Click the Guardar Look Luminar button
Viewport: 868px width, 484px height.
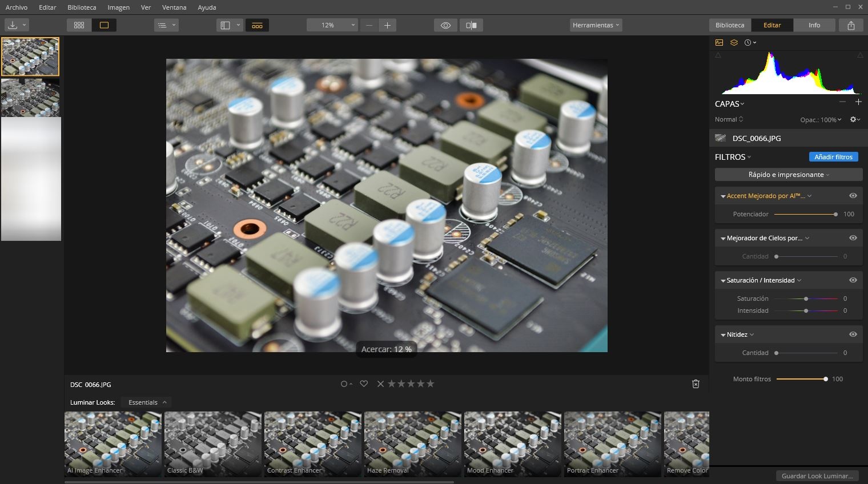(x=817, y=476)
